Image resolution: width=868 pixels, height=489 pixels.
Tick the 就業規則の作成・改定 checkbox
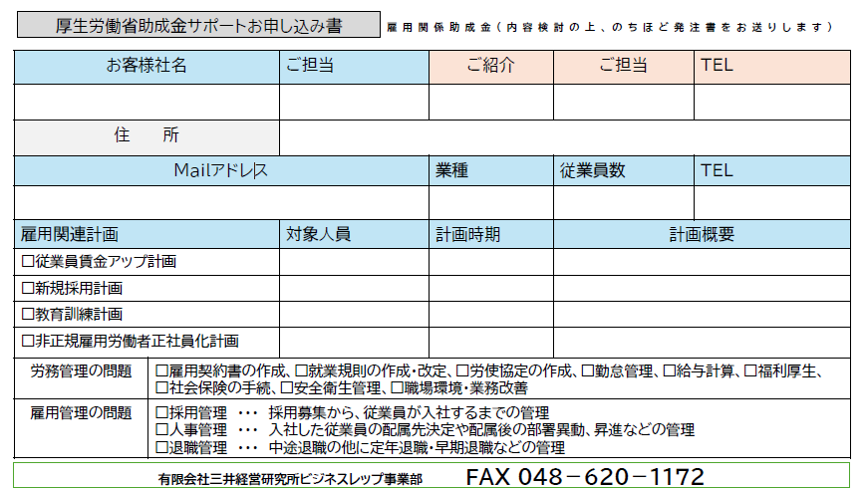(301, 371)
